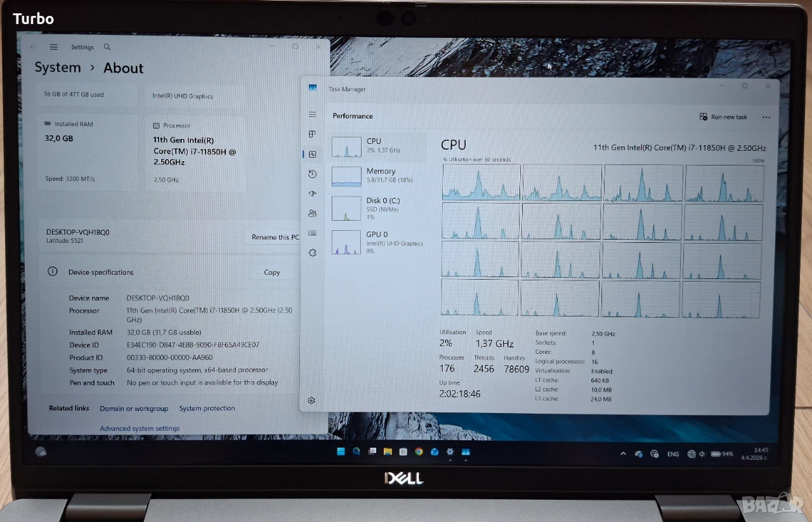This screenshot has width=812, height=522.
Task: Open the Users page in Task Manager
Action: (x=312, y=213)
